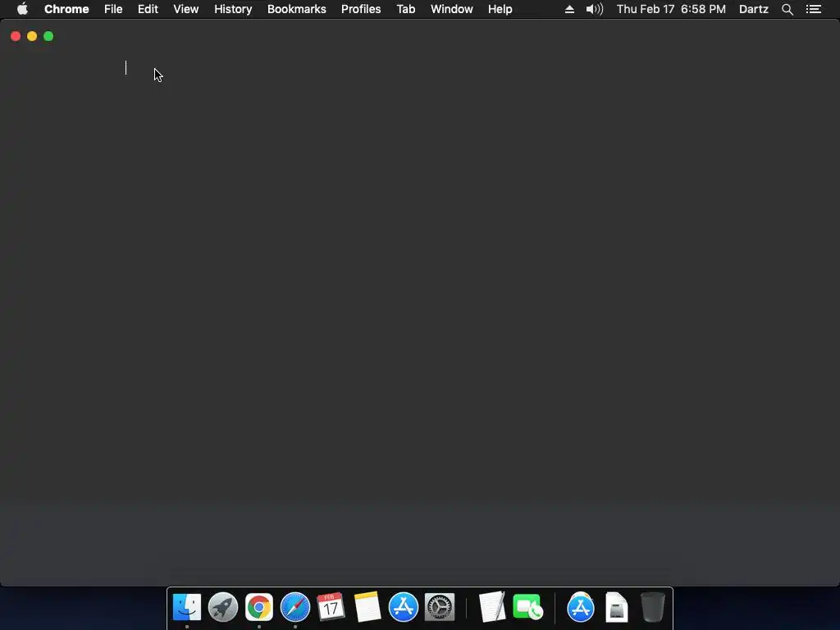Launch FaceTime green icon in Dock
The height and width of the screenshot is (630, 840).
(x=527, y=607)
